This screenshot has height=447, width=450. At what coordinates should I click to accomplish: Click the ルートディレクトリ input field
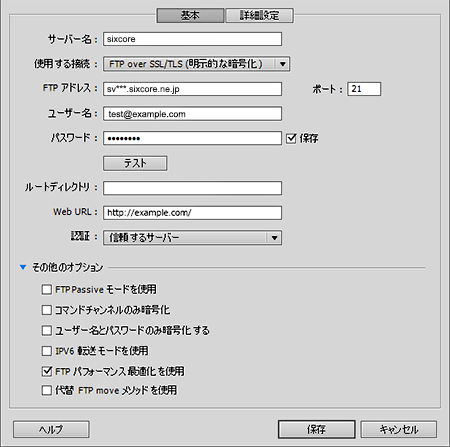point(192,188)
